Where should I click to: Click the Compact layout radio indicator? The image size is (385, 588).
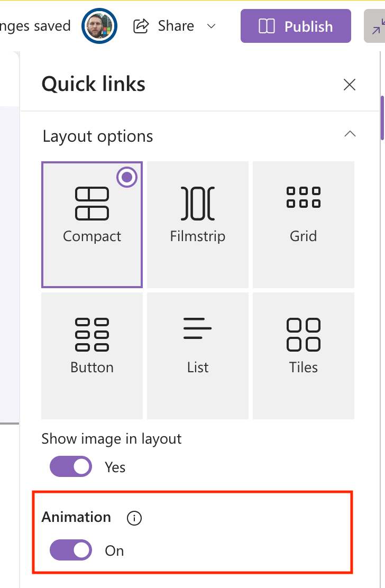point(127,177)
